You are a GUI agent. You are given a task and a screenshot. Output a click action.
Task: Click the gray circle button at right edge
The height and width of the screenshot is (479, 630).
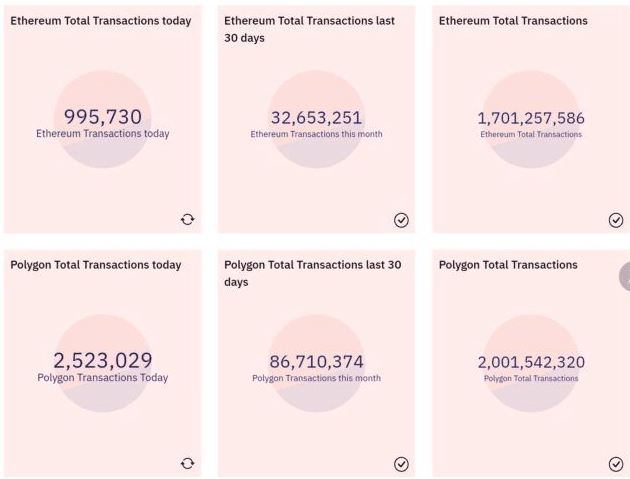[625, 276]
